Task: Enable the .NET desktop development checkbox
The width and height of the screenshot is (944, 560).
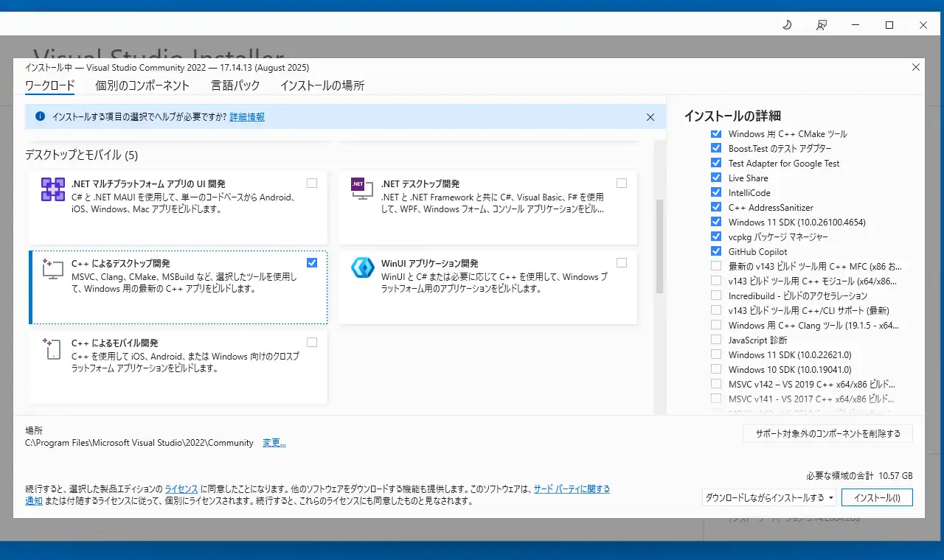Action: pyautogui.click(x=622, y=183)
